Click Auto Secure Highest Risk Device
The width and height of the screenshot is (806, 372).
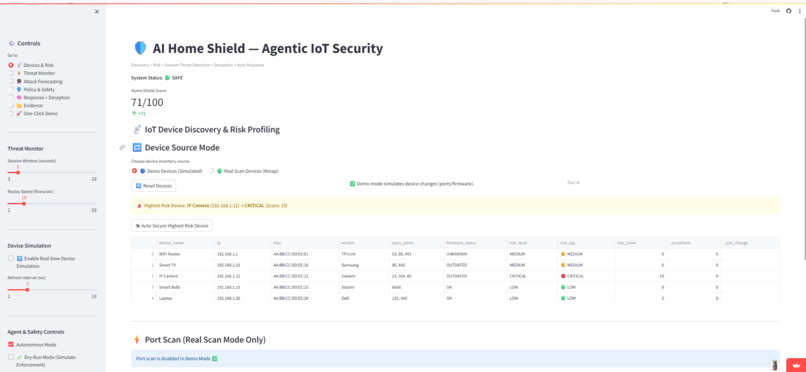point(172,226)
